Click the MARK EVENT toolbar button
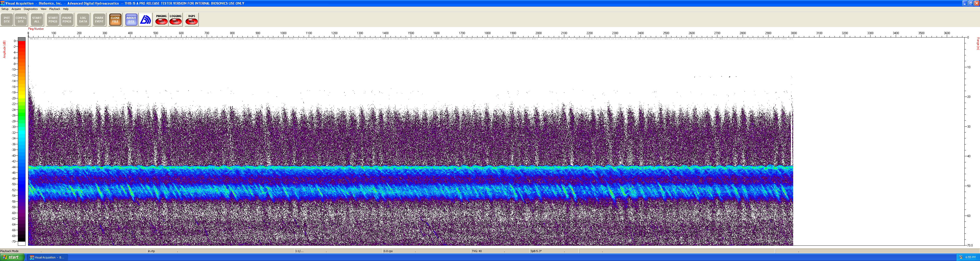The image size is (980, 261). pyautogui.click(x=99, y=20)
